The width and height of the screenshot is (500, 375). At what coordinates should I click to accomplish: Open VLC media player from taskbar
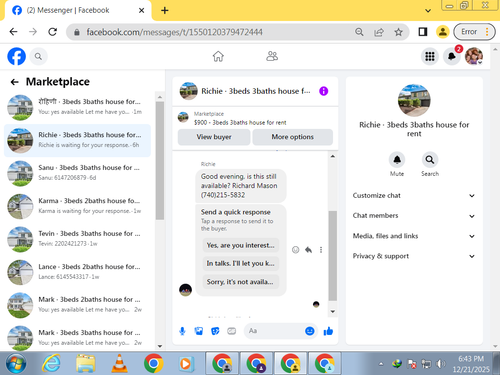pyautogui.click(x=119, y=363)
